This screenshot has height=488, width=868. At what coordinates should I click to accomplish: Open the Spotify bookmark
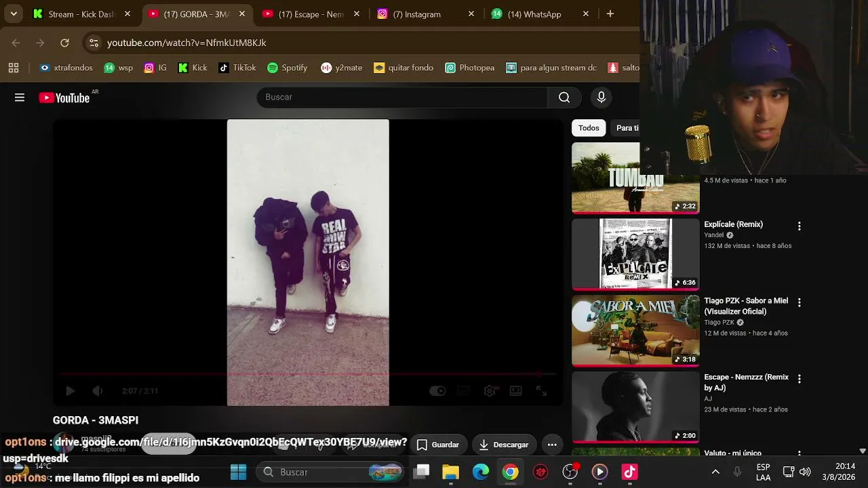tap(288, 68)
